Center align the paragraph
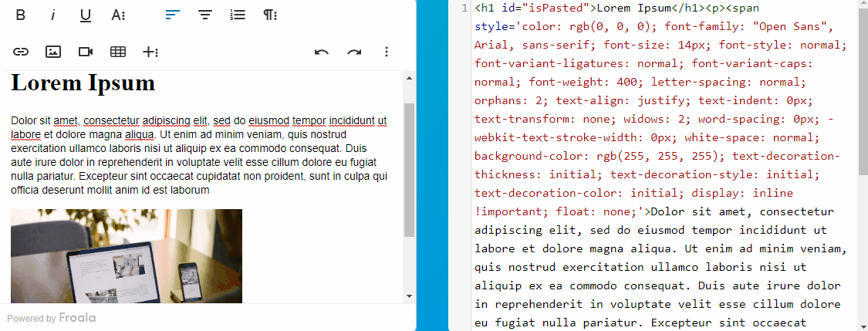 click(x=205, y=15)
